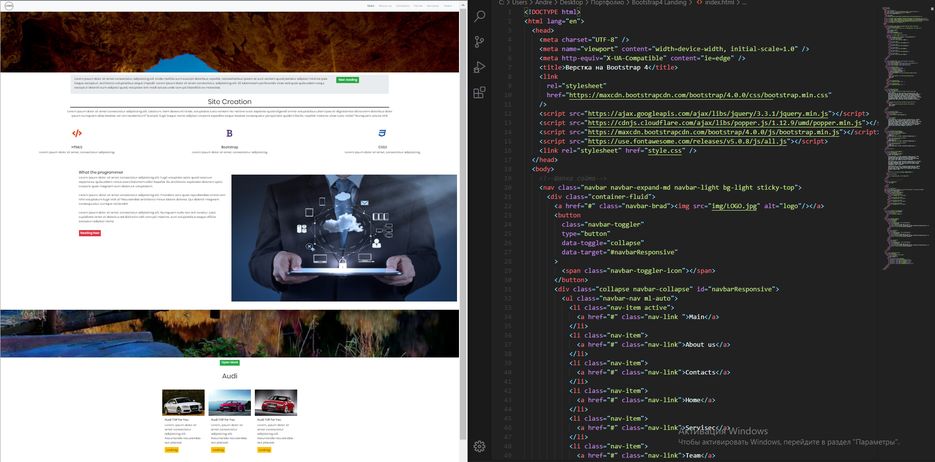
Task: Open the Портфолио breadcrumb segment
Action: [x=609, y=3]
